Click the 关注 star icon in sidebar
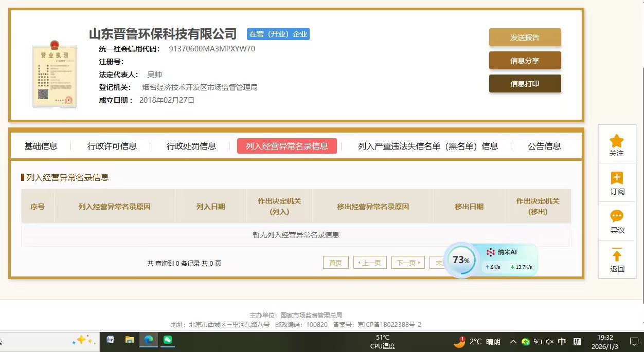 tap(616, 141)
